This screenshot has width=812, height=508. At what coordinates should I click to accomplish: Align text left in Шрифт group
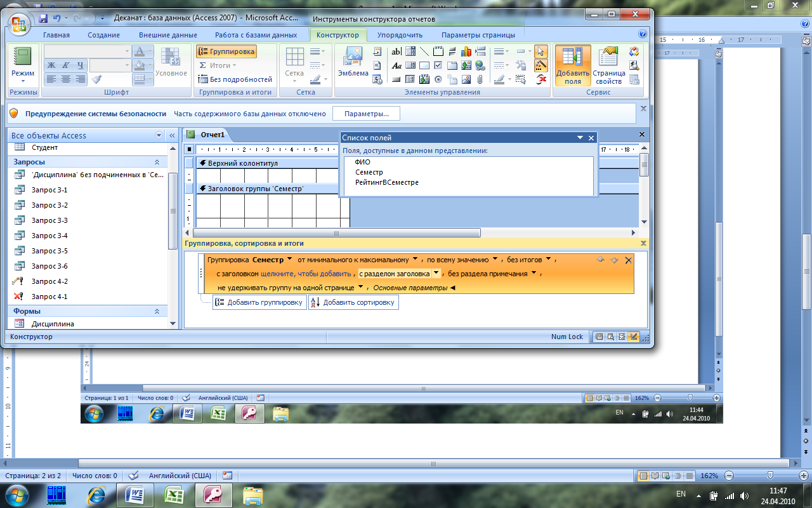(51, 79)
